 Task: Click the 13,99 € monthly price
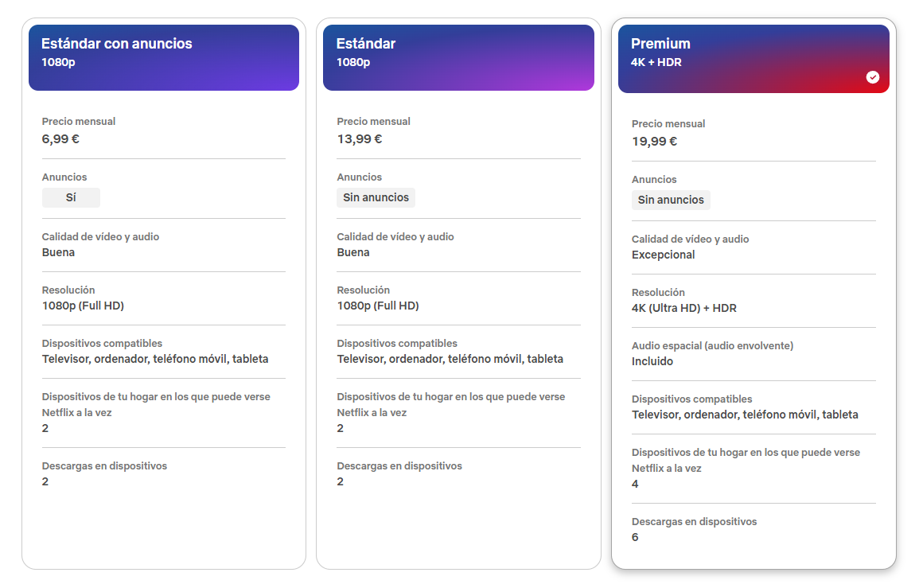pyautogui.click(x=360, y=139)
